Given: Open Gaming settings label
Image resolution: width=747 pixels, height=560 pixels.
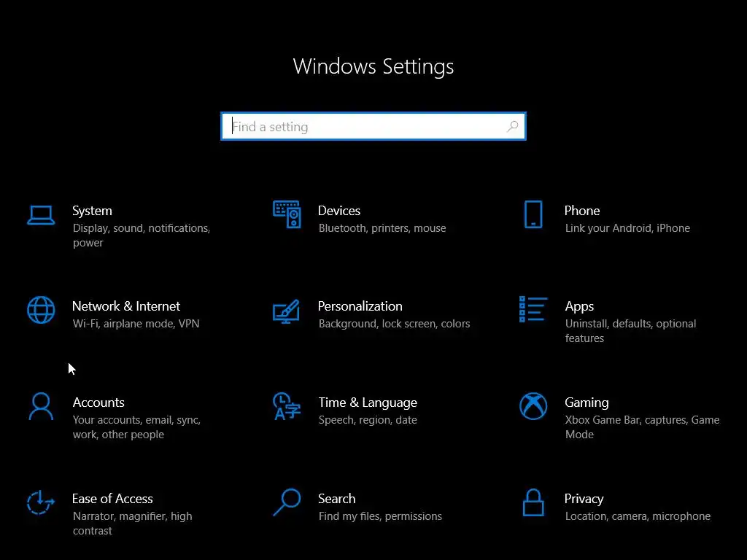Looking at the screenshot, I should (587, 402).
